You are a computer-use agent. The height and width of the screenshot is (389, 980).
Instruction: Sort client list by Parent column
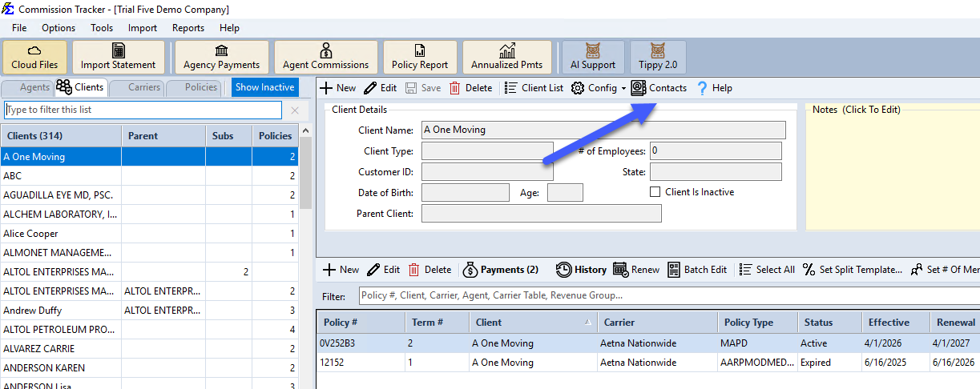pos(163,136)
